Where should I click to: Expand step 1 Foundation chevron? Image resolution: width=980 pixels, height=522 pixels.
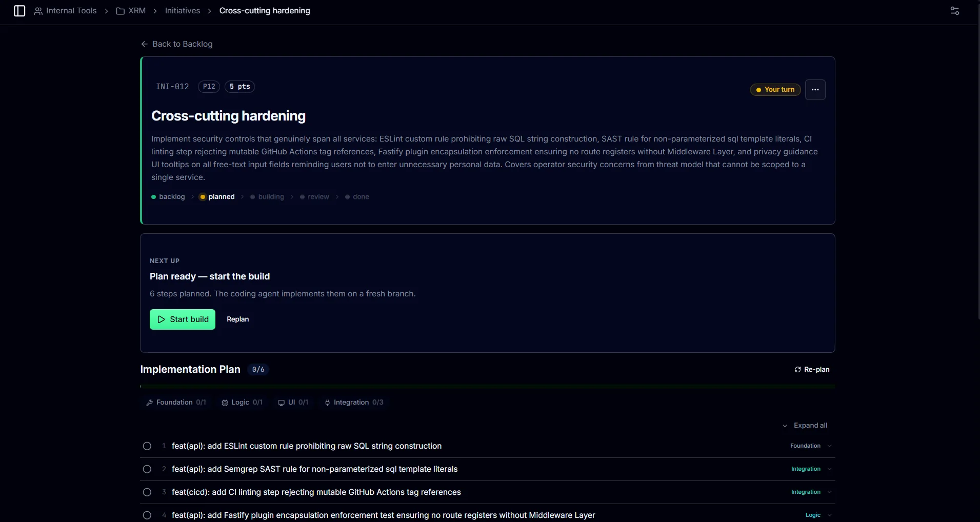830,446
